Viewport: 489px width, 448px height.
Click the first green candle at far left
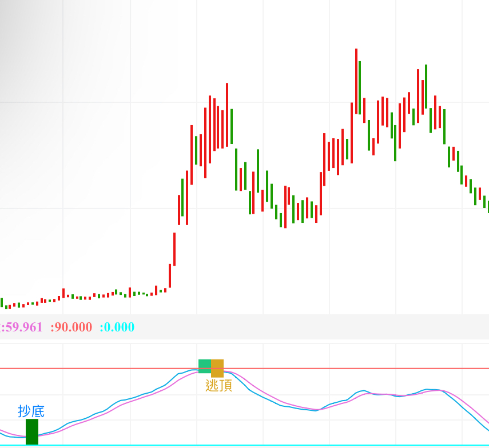2,303
